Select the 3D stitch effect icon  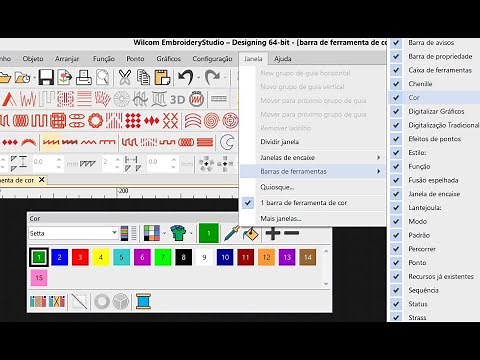tap(177, 99)
